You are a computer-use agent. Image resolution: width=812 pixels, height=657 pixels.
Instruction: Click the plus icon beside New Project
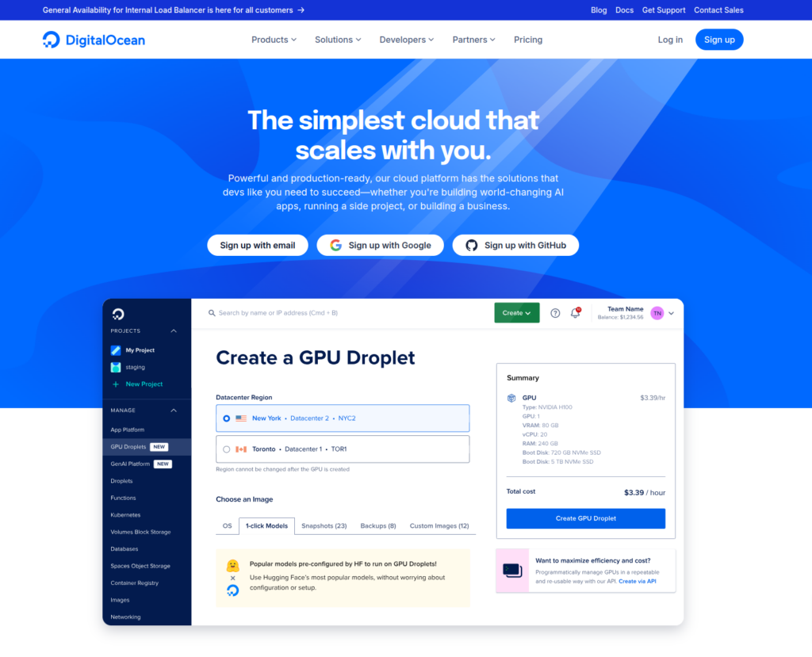tap(116, 384)
